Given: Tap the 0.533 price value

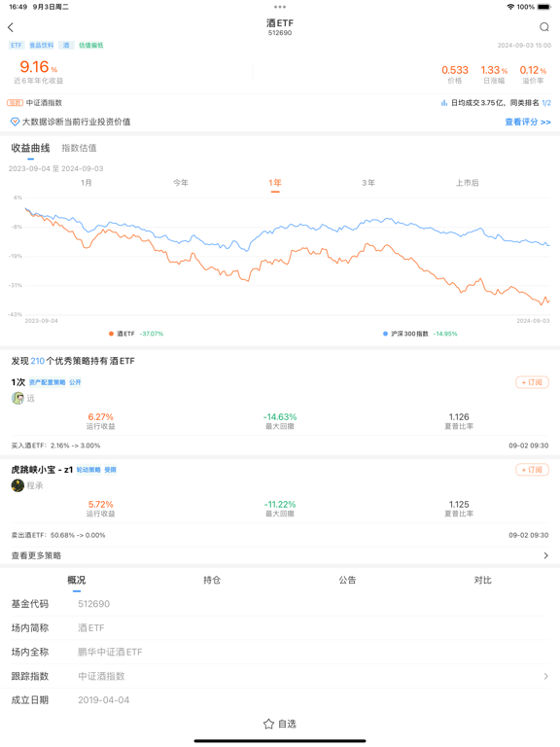Looking at the screenshot, I should 455,70.
